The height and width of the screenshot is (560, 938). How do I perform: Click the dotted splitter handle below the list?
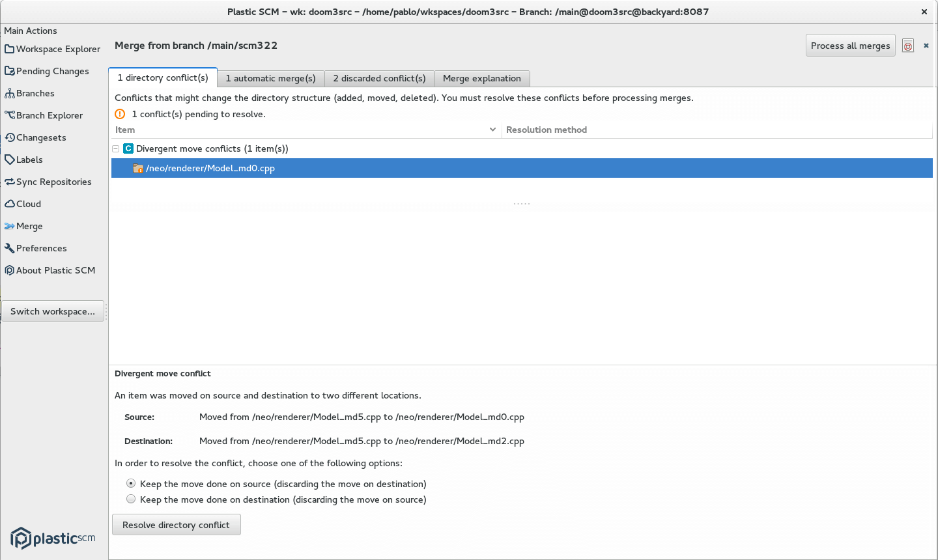coord(522,204)
